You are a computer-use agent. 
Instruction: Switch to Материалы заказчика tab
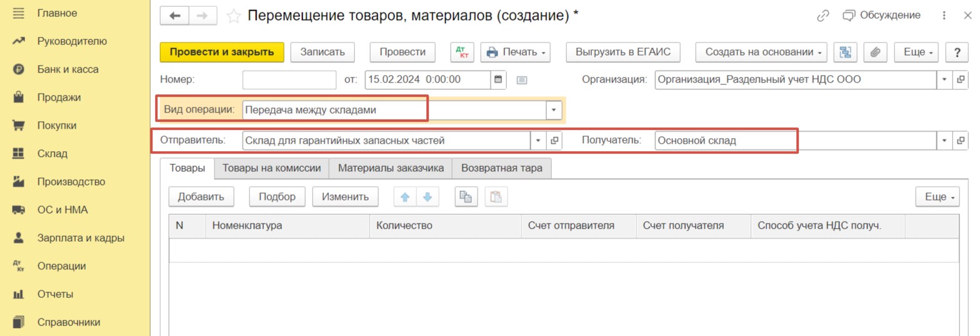(391, 168)
